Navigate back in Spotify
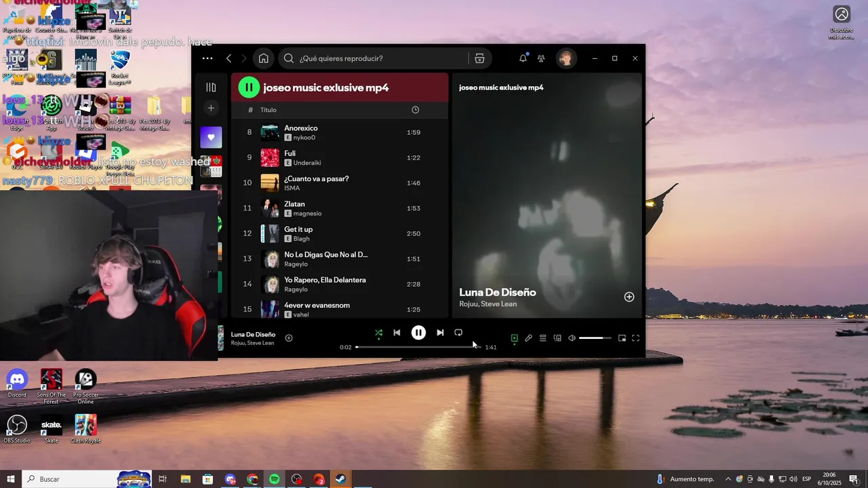Image resolution: width=868 pixels, height=488 pixels. (x=229, y=58)
